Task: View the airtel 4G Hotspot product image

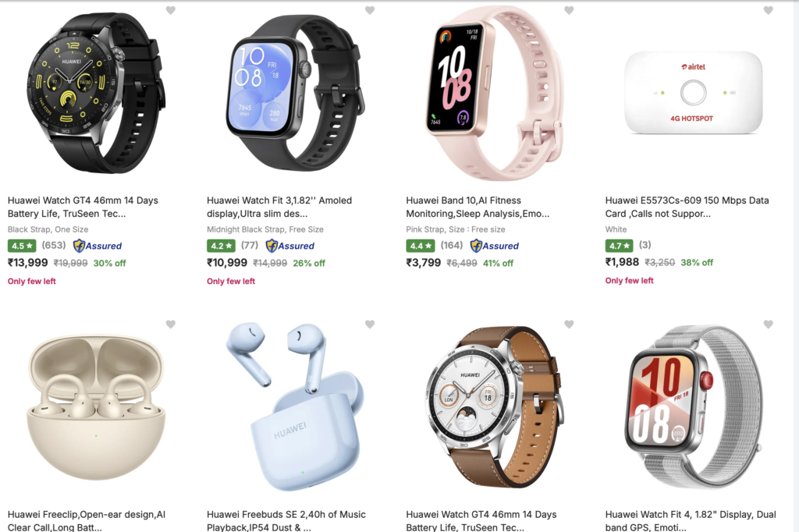Action: click(694, 93)
